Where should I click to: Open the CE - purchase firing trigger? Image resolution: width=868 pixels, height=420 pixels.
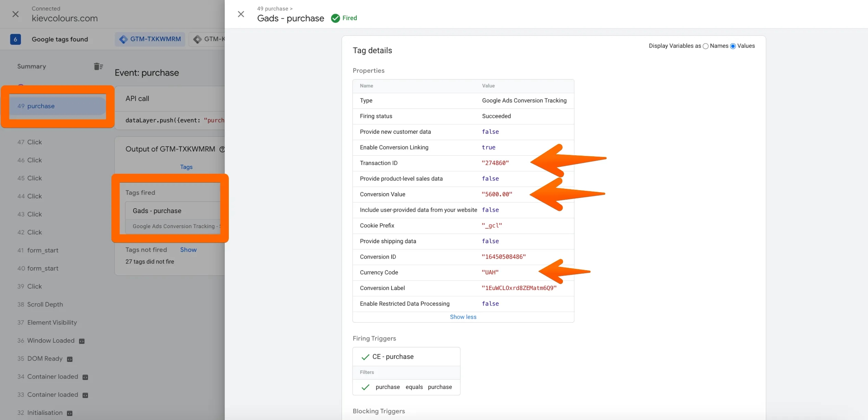406,357
